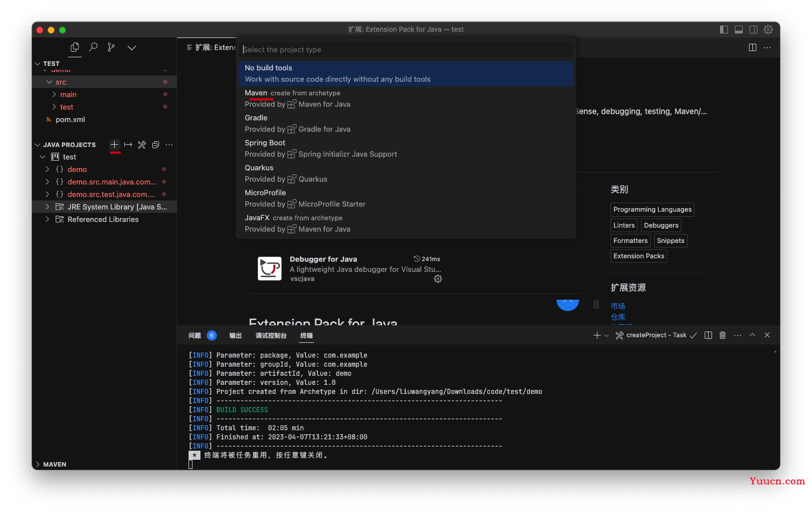The height and width of the screenshot is (512, 812).
Task: Kill terminal with trash icon
Action: pyautogui.click(x=723, y=335)
